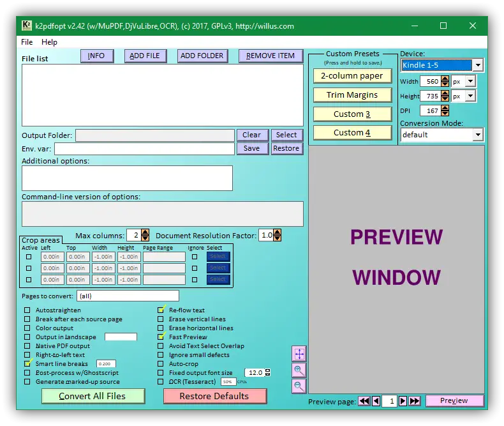The width and height of the screenshot is (504, 426).
Task: Click the Smart line breaks 0.200 field
Action: click(x=106, y=363)
